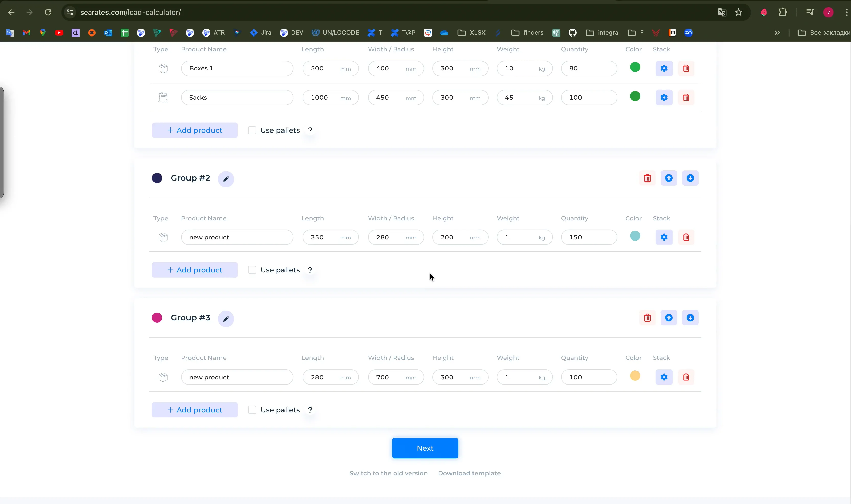The image size is (851, 504).
Task: Download template link
Action: point(469,473)
